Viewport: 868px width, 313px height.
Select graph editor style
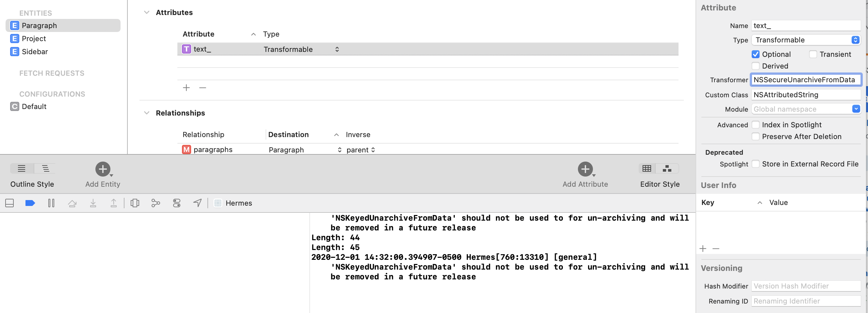[667, 169]
